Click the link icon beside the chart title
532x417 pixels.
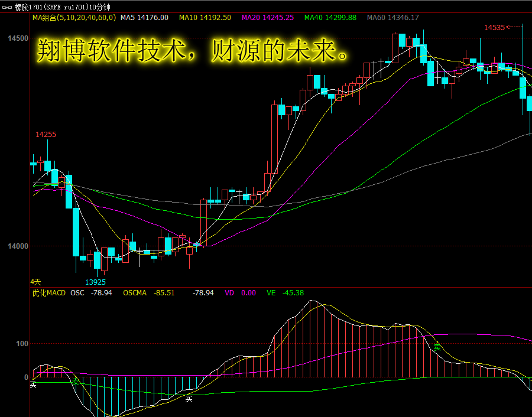pyautogui.click(x=7, y=7)
